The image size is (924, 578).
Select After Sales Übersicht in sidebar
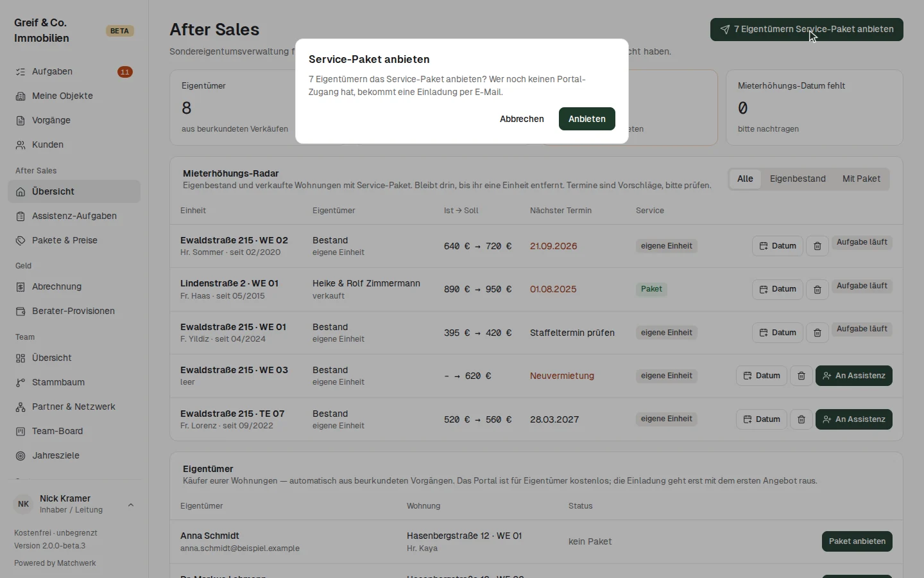point(74,192)
